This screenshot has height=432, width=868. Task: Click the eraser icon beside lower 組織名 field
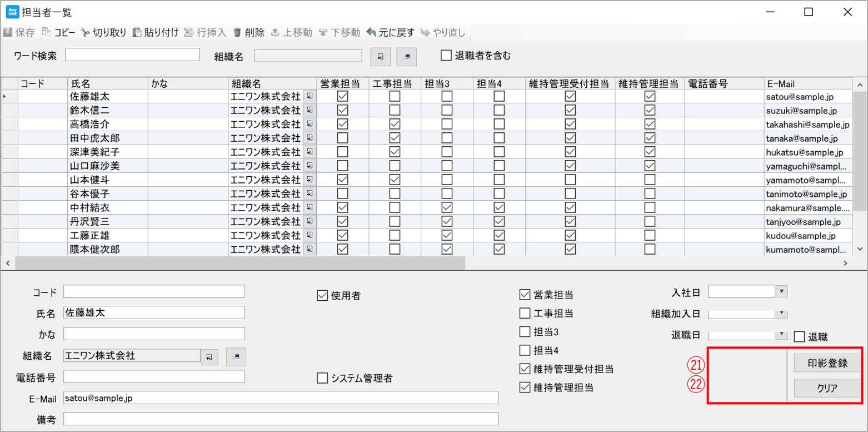(237, 356)
